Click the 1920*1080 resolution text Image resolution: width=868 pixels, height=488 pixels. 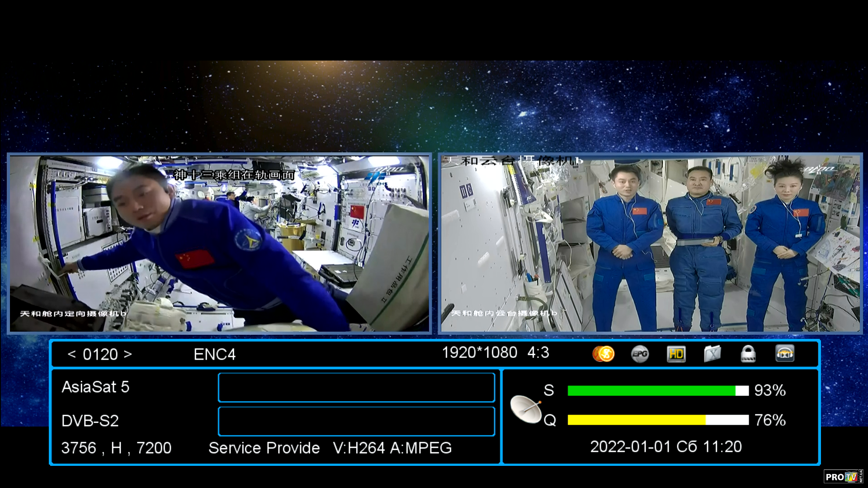479,352
